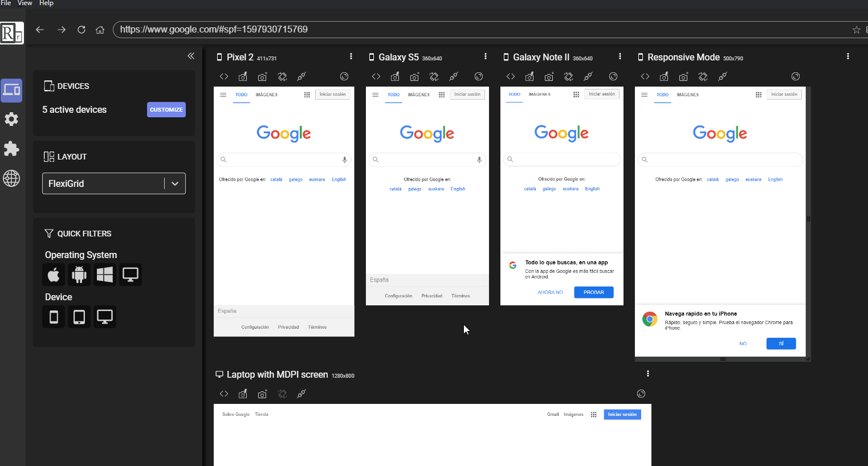The width and height of the screenshot is (868, 466).
Task: Open the hamburger menu in Pixel 2 page
Action: click(223, 95)
